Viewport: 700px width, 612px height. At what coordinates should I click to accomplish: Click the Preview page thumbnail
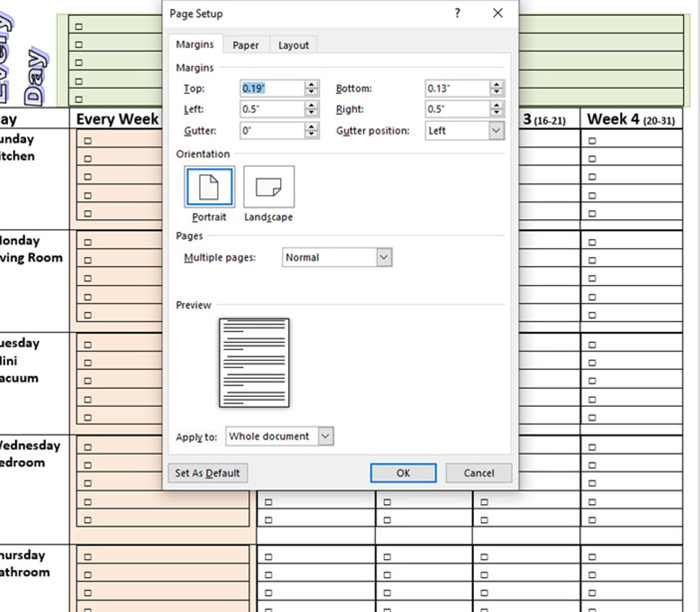coord(254,362)
